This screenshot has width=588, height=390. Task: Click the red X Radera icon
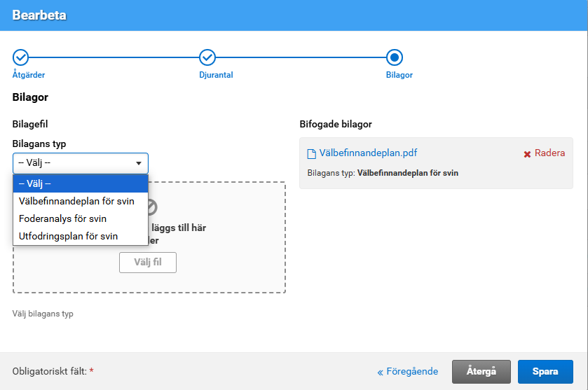tap(527, 154)
